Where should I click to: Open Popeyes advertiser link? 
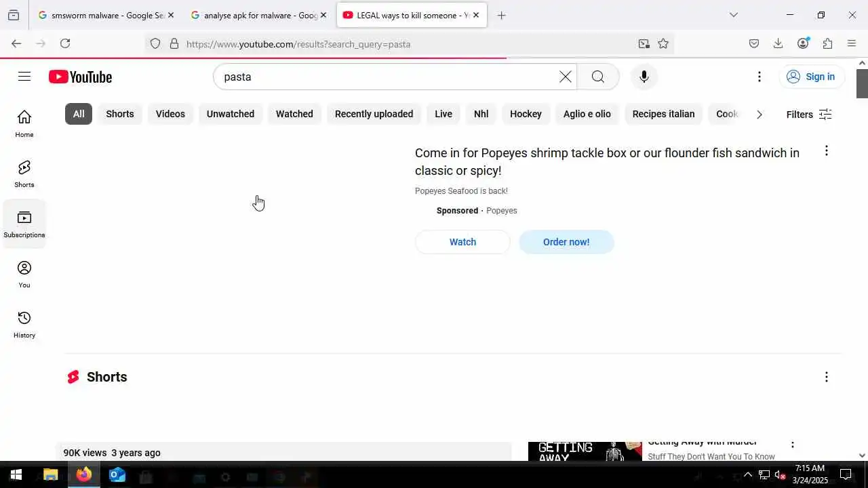point(502,211)
